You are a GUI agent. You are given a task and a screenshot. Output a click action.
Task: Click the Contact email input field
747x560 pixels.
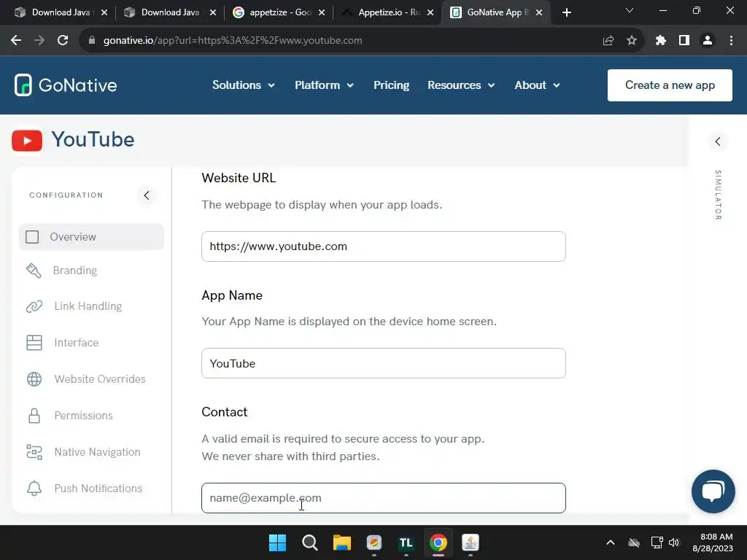(384, 498)
